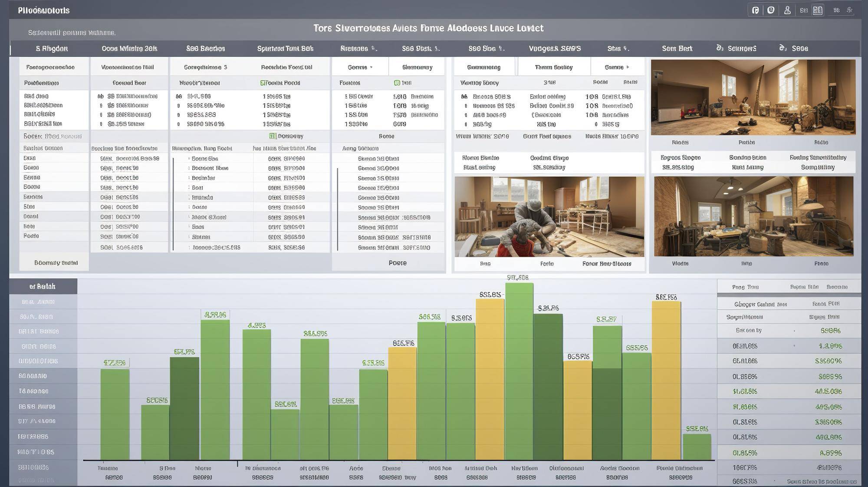The height and width of the screenshot is (487, 868).
Task: Open the carpenter workshop thumbnail image
Action: click(x=549, y=216)
